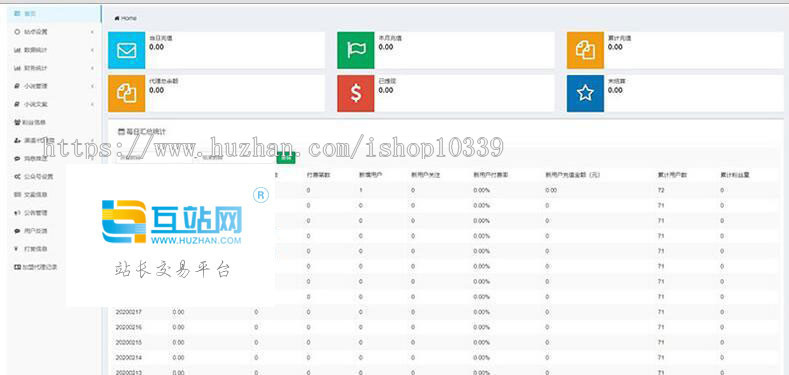Image resolution: width=789 pixels, height=375 pixels.
Task: Focus the end date input field
Action: [x=235, y=158]
